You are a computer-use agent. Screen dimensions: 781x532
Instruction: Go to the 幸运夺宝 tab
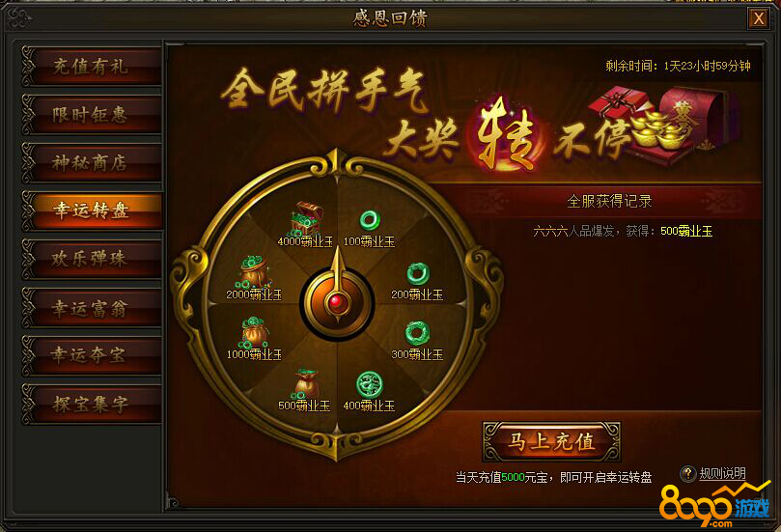tap(92, 355)
